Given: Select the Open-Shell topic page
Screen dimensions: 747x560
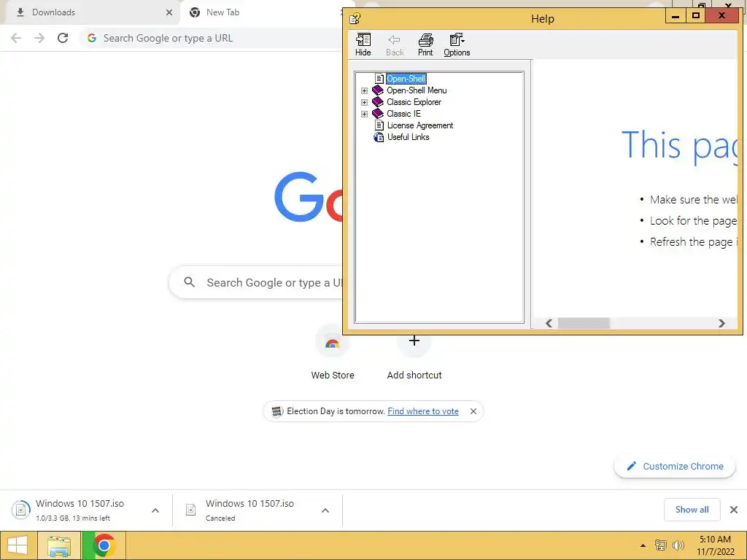Looking at the screenshot, I should pyautogui.click(x=406, y=79).
